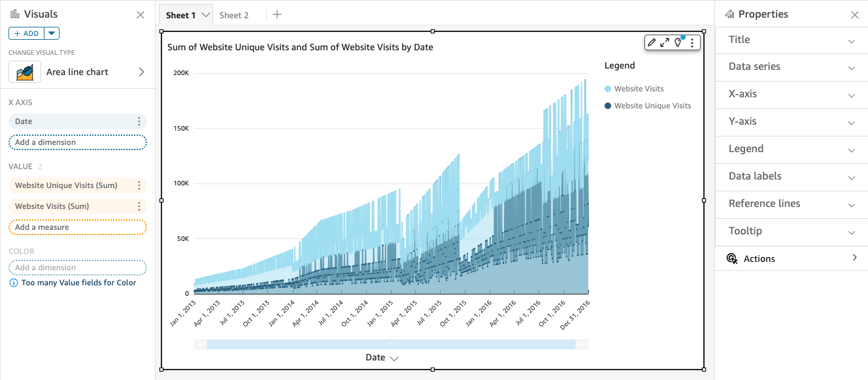Click the Visuals bar chart icon
868x380 pixels.
[14, 14]
